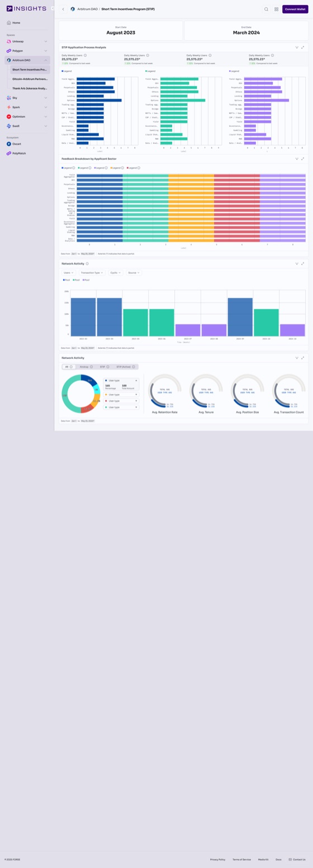Click the info icon on the All tab

pos(71,367)
